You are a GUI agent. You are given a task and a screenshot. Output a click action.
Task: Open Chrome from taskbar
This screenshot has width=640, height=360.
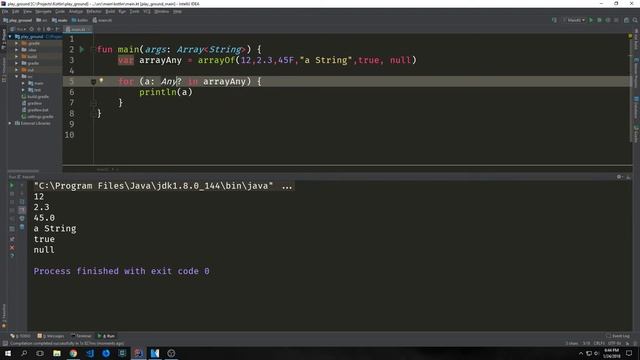click(x=73, y=353)
